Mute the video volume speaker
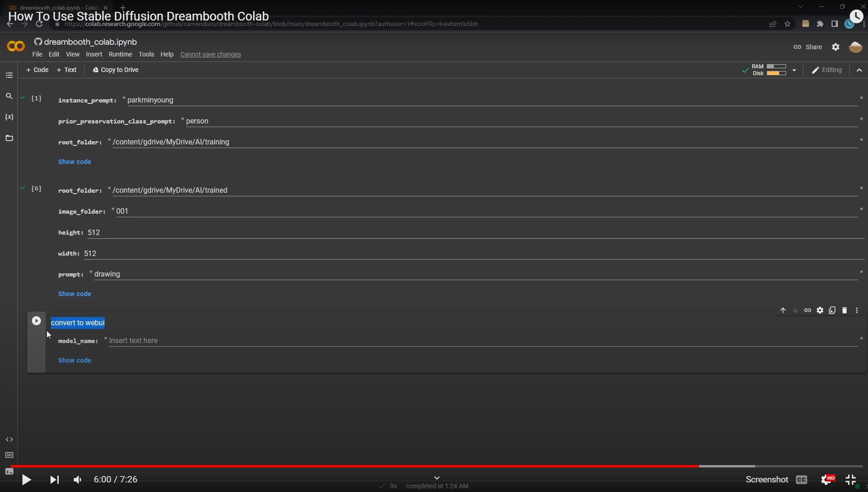The height and width of the screenshot is (492, 868). [78, 480]
